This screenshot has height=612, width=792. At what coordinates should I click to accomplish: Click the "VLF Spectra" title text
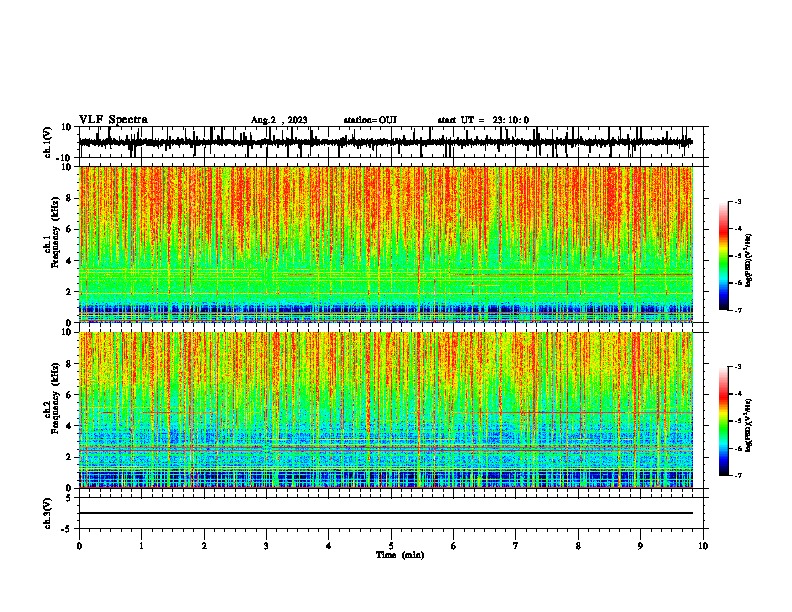(113, 120)
